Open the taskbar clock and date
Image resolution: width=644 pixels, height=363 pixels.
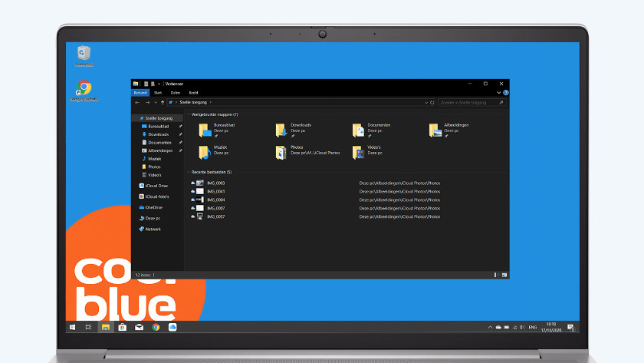point(551,327)
